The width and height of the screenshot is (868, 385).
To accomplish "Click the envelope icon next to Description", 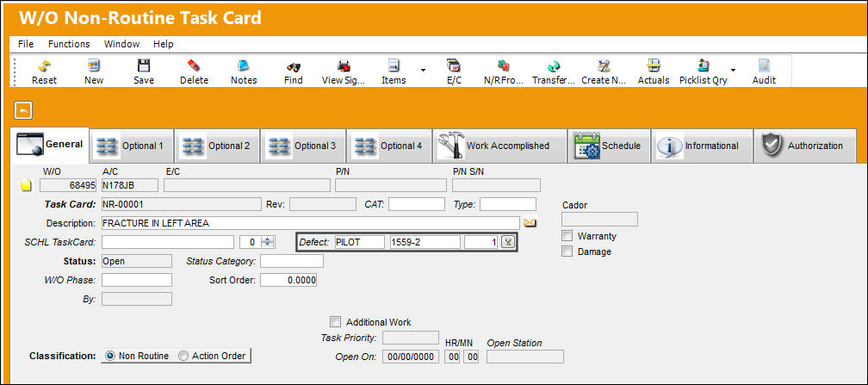I will 530,223.
